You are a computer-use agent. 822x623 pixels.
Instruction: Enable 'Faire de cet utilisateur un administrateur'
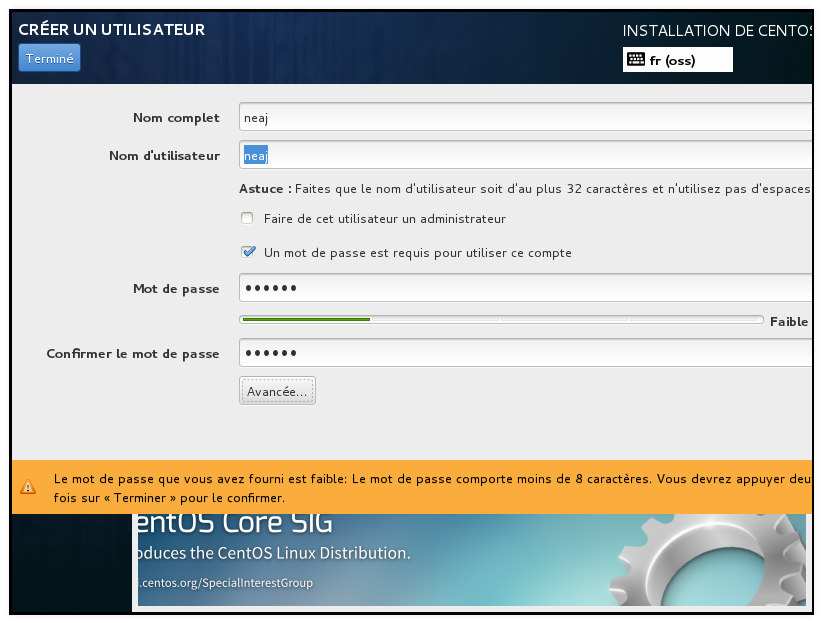[x=247, y=218]
